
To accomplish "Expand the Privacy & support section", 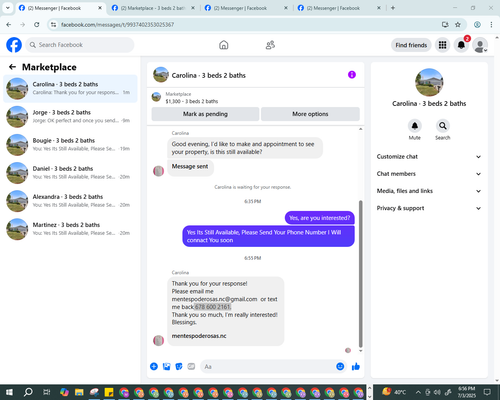I will [429, 208].
